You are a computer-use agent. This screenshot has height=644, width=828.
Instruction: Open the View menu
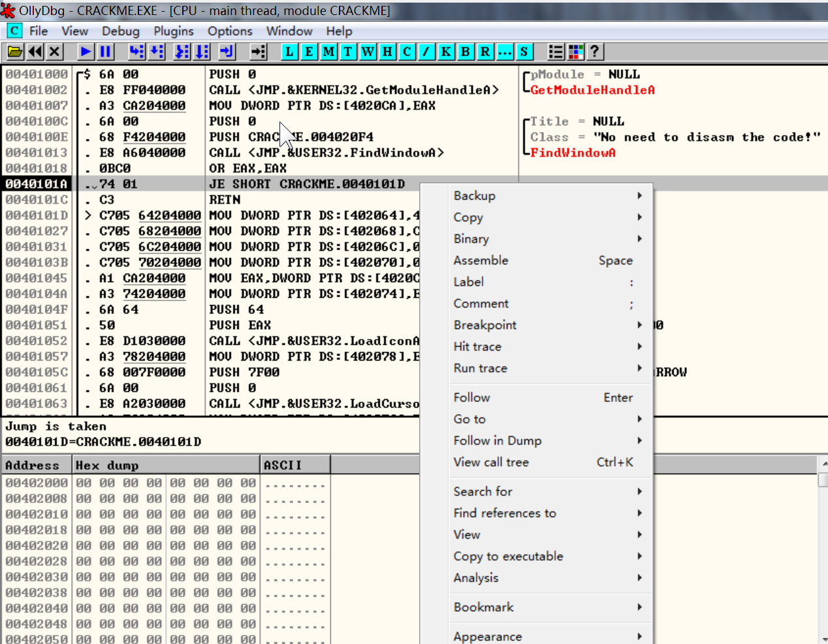74,31
